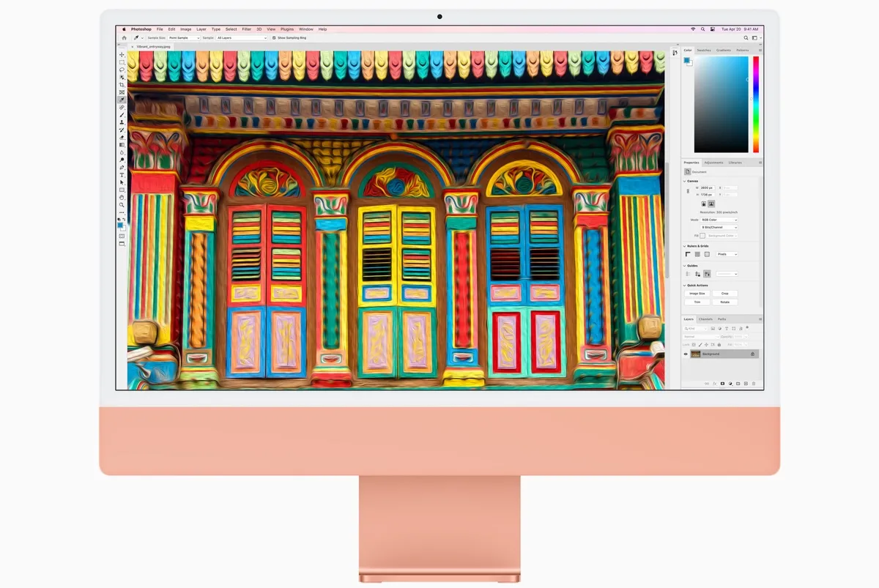Select the Lasso tool
879x588 pixels.
coord(122,70)
